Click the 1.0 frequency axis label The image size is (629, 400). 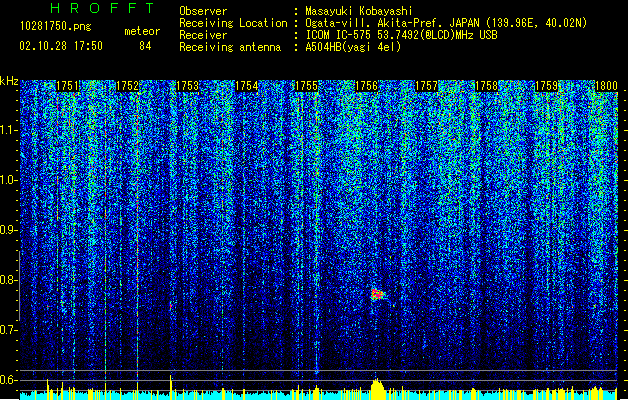(9, 180)
